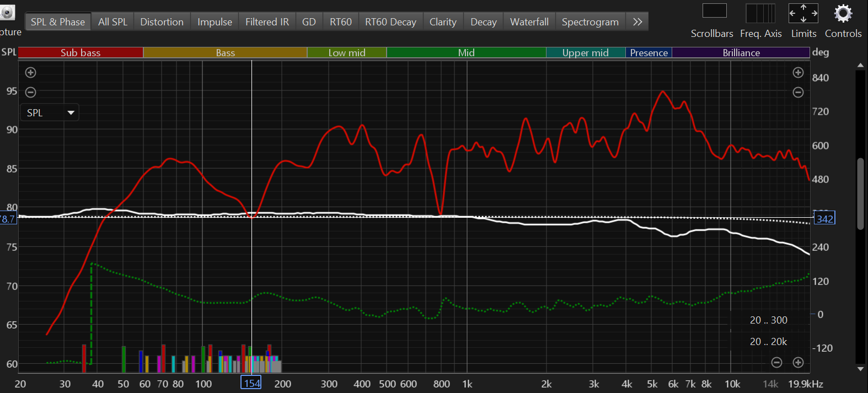Click the scrollbar down arrow
This screenshot has height=393, width=868.
860,369
